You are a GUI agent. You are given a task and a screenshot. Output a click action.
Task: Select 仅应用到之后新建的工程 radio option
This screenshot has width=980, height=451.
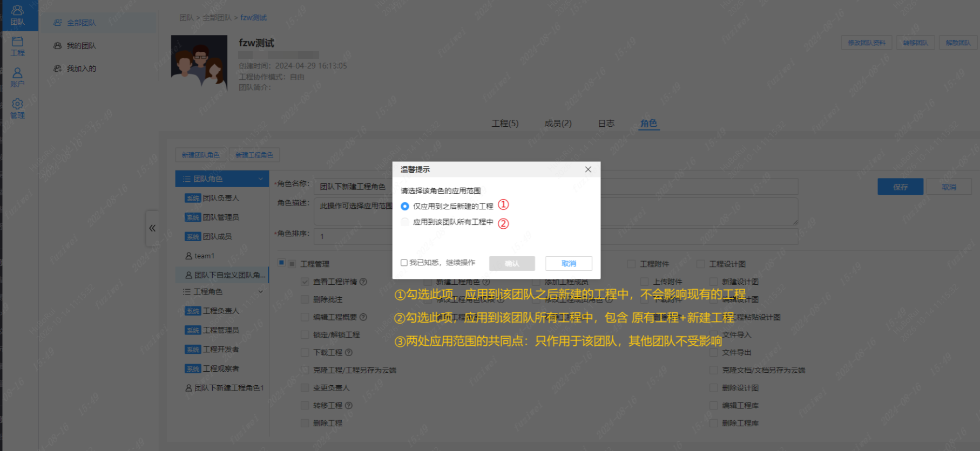point(405,206)
